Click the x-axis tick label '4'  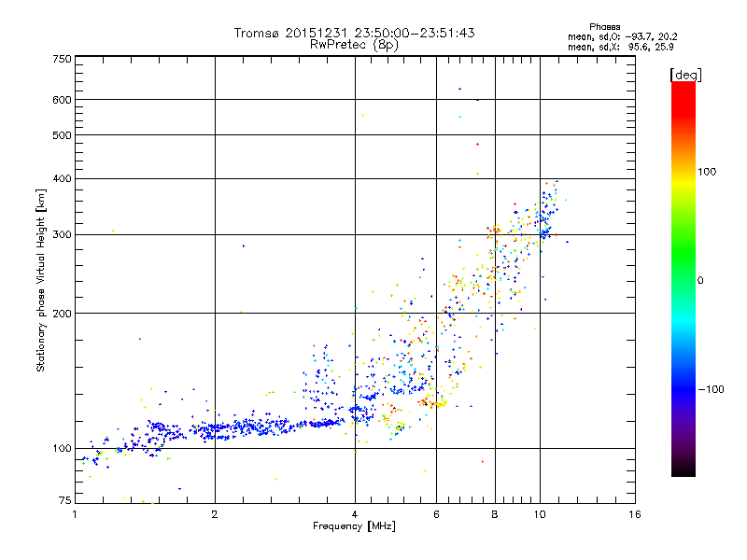tap(355, 514)
